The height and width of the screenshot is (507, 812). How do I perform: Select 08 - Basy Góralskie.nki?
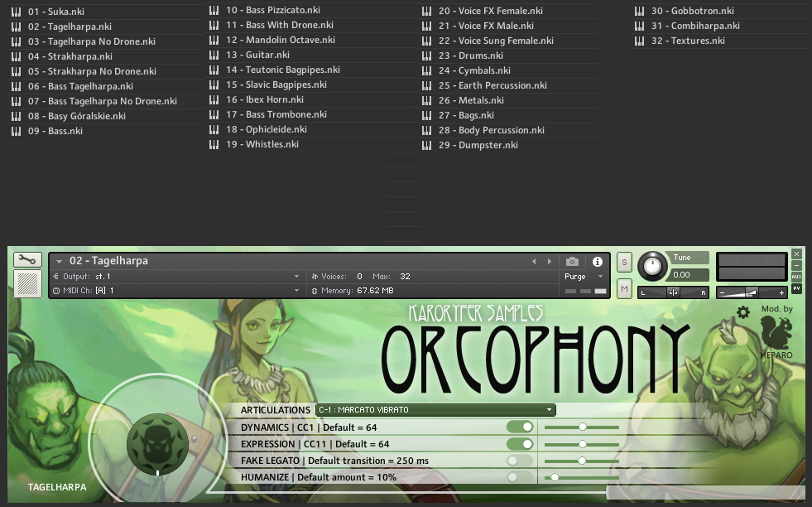(x=77, y=116)
